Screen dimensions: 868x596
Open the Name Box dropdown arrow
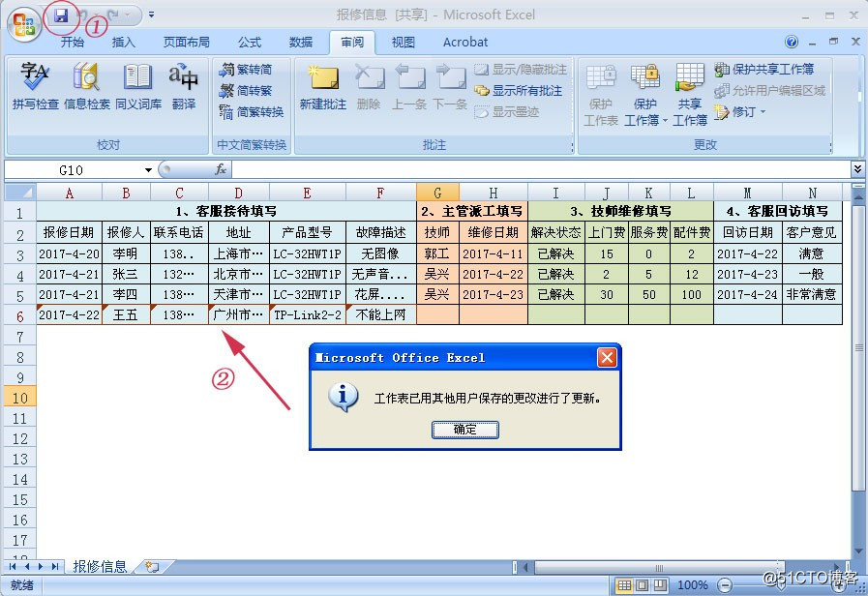(x=148, y=170)
